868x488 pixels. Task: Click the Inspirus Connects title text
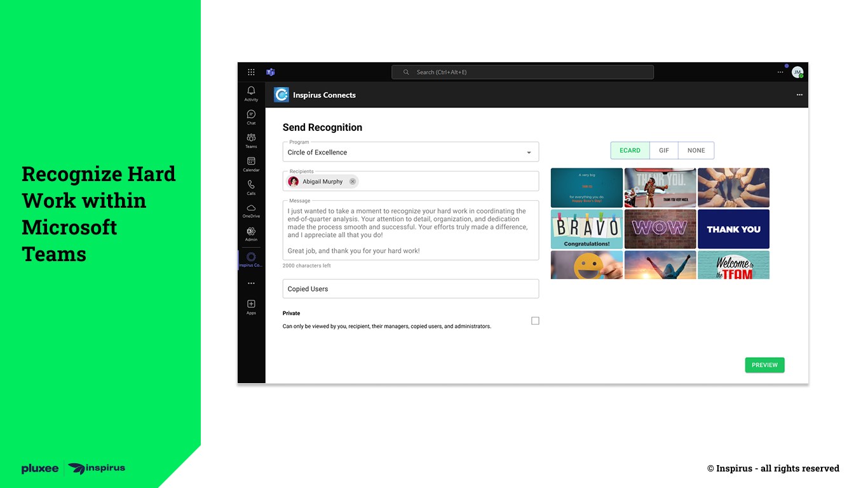click(x=324, y=95)
